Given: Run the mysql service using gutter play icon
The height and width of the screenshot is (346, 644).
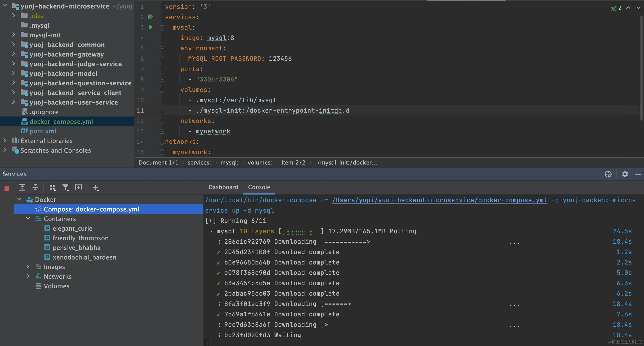Looking at the screenshot, I should click(x=151, y=27).
